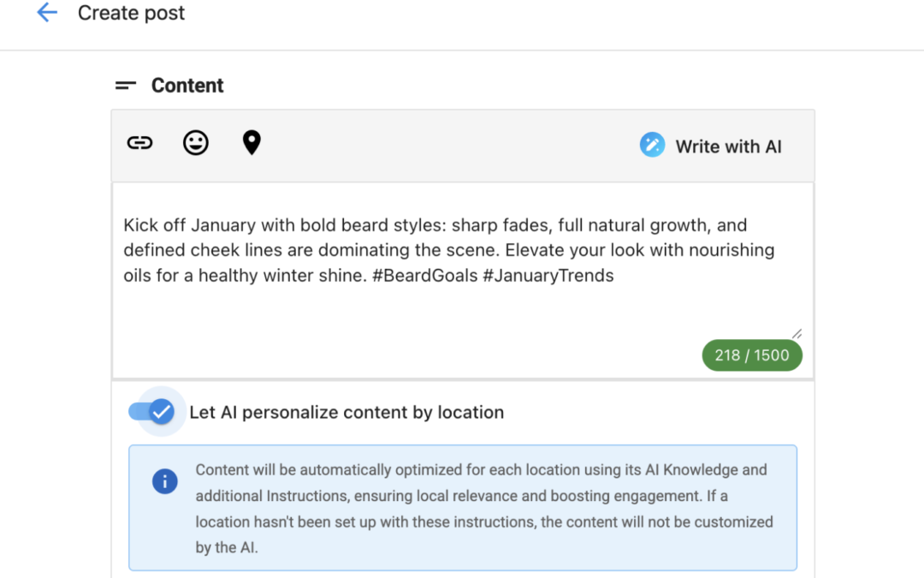Screen dimensions: 924x578
Task: Place cursor after #JanuaryTrends hashtag
Action: [x=614, y=275]
